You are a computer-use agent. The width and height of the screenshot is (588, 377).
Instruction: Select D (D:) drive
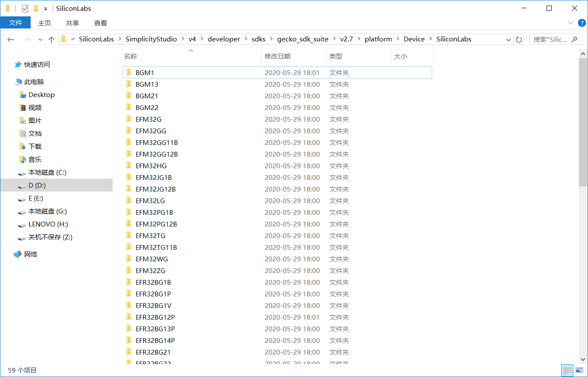(56, 185)
